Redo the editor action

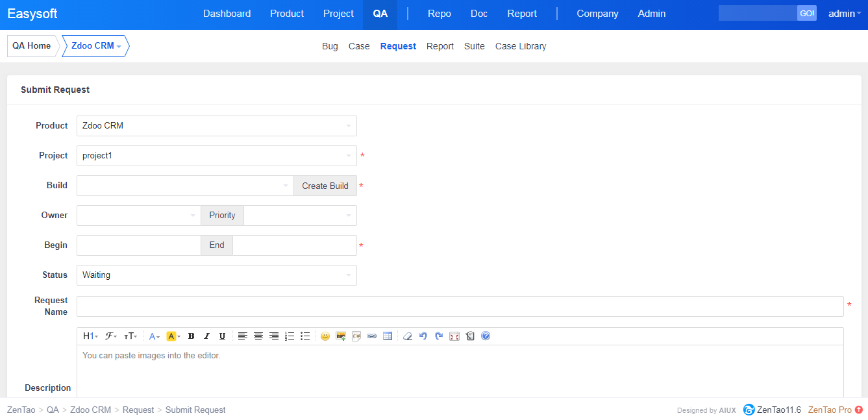point(439,336)
